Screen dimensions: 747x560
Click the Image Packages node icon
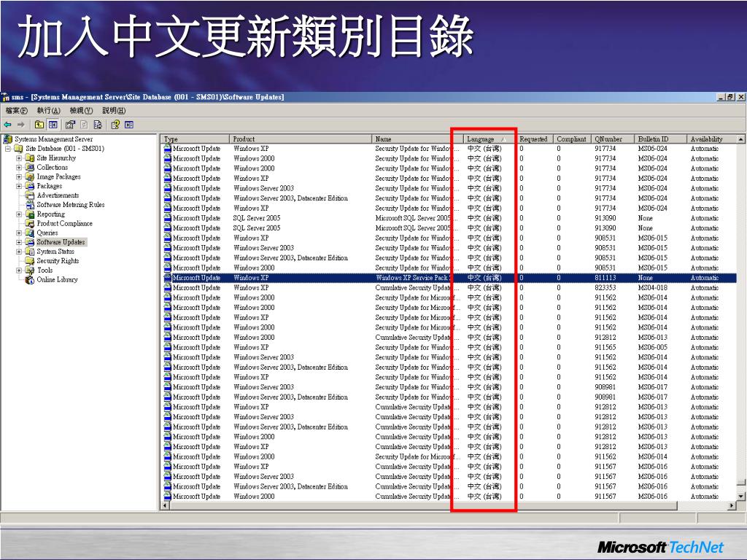point(29,176)
